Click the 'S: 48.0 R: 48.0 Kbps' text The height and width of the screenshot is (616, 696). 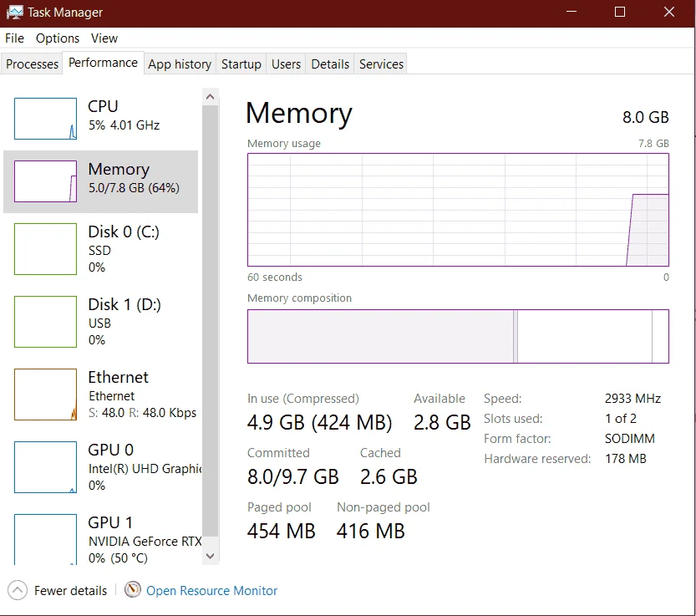(142, 413)
